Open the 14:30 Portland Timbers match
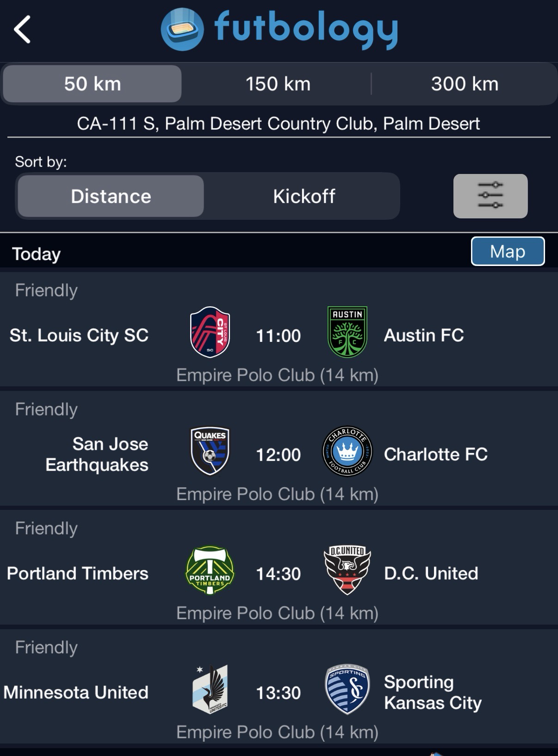Screen dimensions: 558x756 (278, 574)
